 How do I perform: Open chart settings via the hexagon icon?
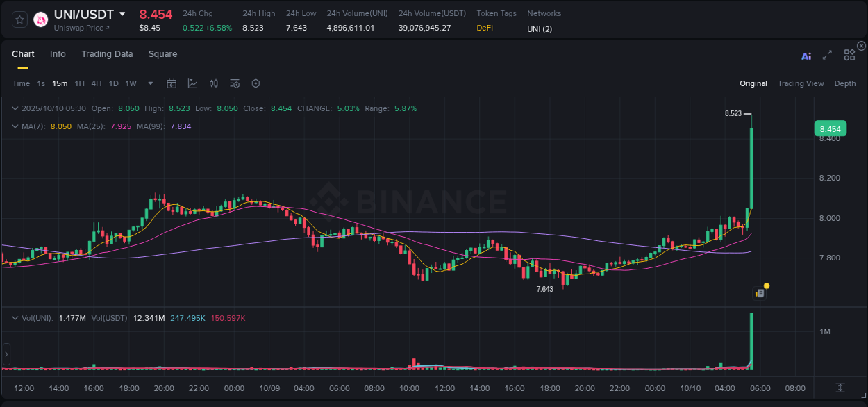coord(256,83)
